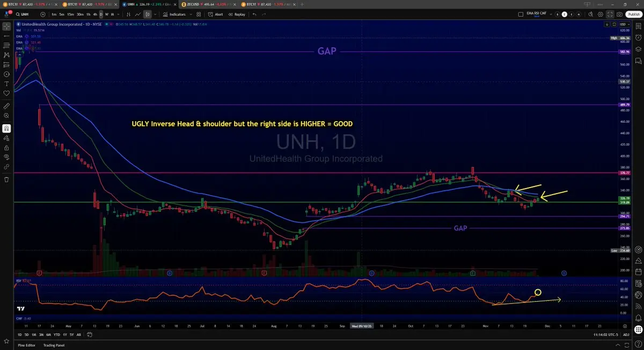The image size is (644, 350).
Task: Open the object tree layers panel
Action: click(639, 49)
